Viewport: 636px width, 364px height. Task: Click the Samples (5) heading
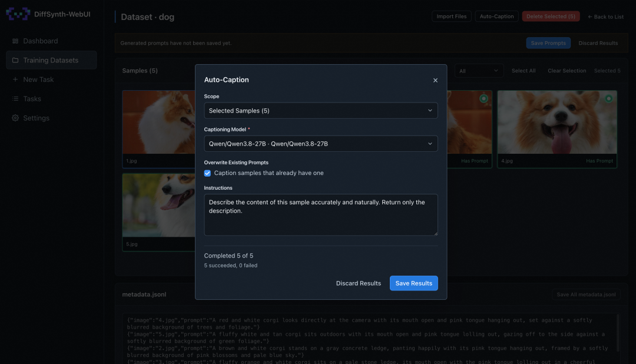pyautogui.click(x=140, y=71)
